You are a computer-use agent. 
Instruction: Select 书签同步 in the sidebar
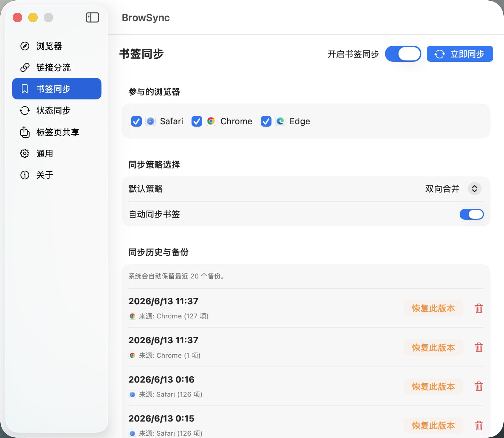[57, 89]
